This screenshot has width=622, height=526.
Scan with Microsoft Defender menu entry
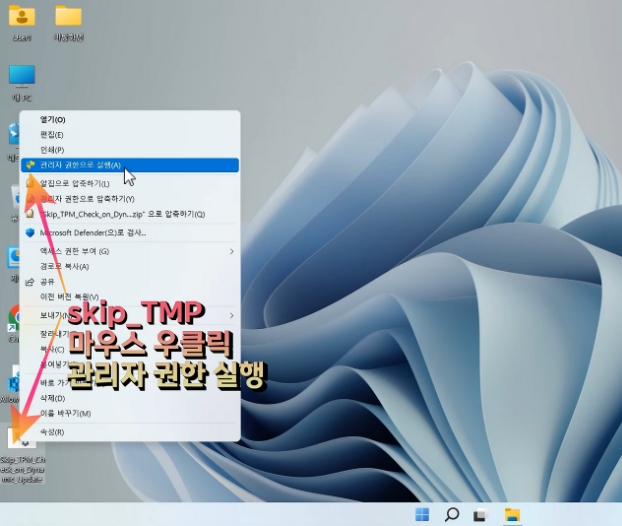point(92,233)
